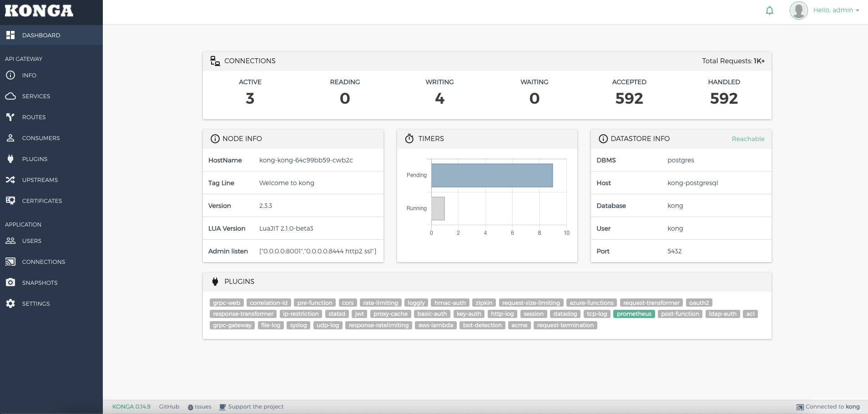Click the Connections panel network icon
Screen dimensions: 868x414
coord(215,61)
